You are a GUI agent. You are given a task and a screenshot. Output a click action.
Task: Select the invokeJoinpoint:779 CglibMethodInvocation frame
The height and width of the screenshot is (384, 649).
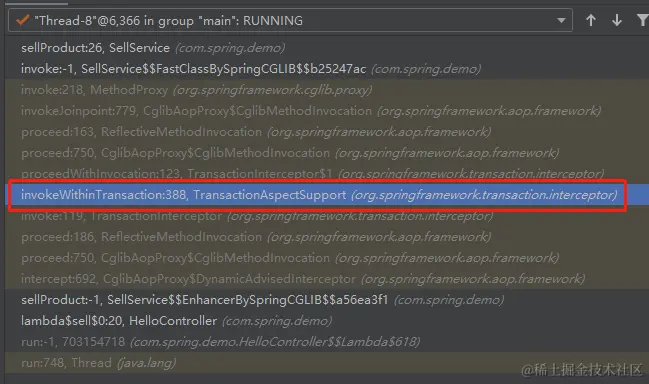(327, 111)
